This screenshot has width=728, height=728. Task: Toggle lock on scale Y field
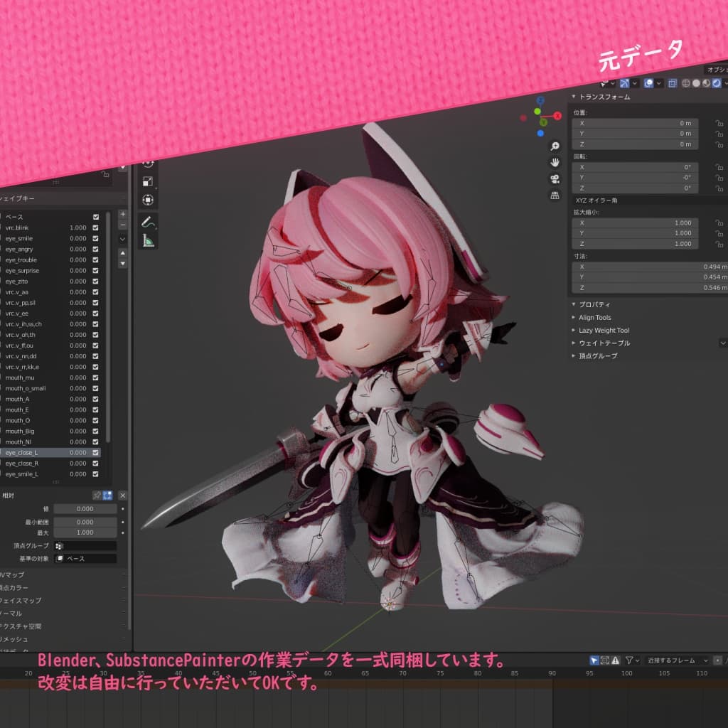719,233
